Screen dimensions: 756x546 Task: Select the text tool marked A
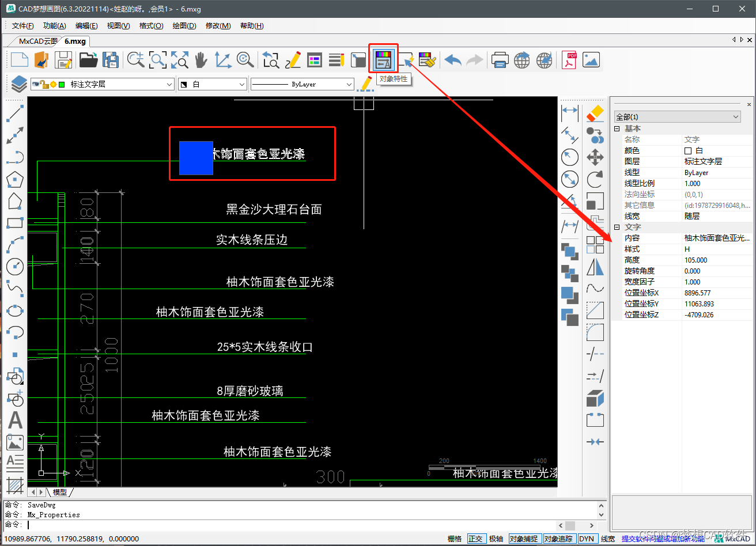tap(14, 420)
